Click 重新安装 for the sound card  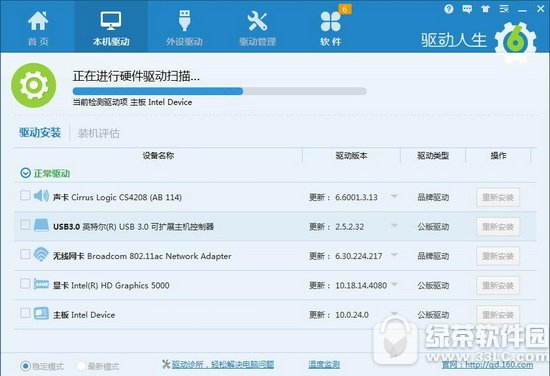498,197
